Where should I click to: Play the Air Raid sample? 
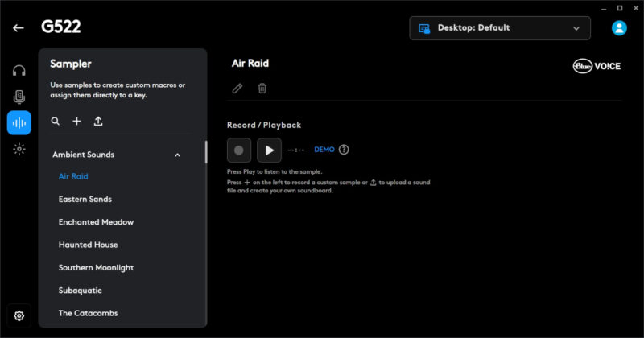coord(270,150)
